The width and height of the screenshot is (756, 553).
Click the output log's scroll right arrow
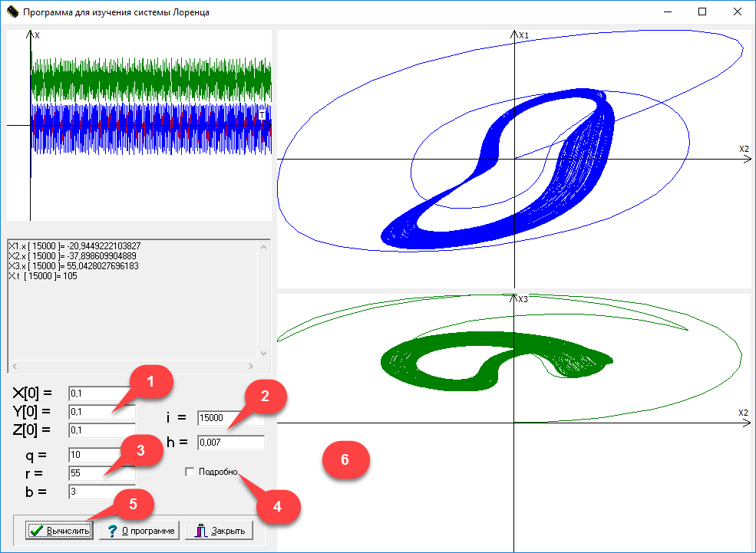click(x=252, y=367)
